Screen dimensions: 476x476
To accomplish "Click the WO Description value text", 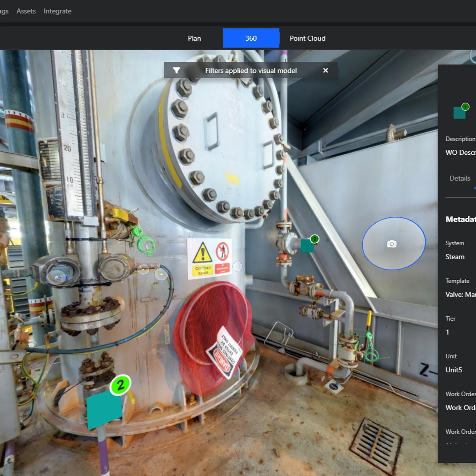I will (460, 153).
